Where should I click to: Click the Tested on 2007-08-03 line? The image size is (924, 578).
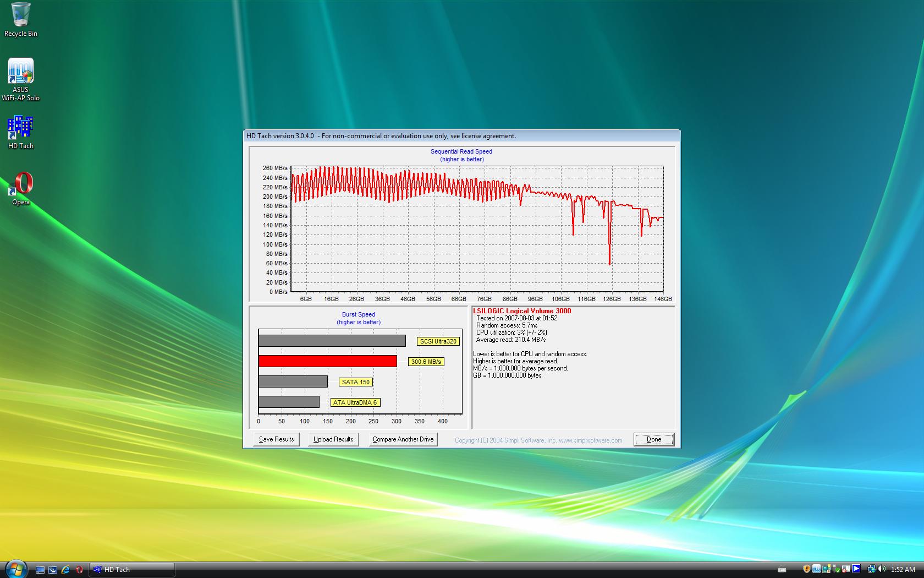517,318
